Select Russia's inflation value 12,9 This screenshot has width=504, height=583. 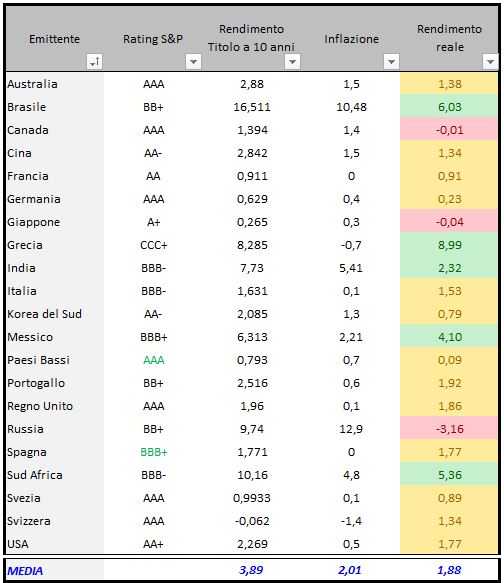point(351,429)
